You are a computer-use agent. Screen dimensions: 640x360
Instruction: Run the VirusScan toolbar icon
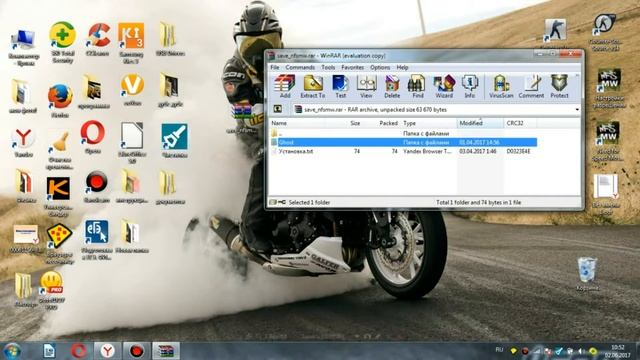click(x=501, y=87)
